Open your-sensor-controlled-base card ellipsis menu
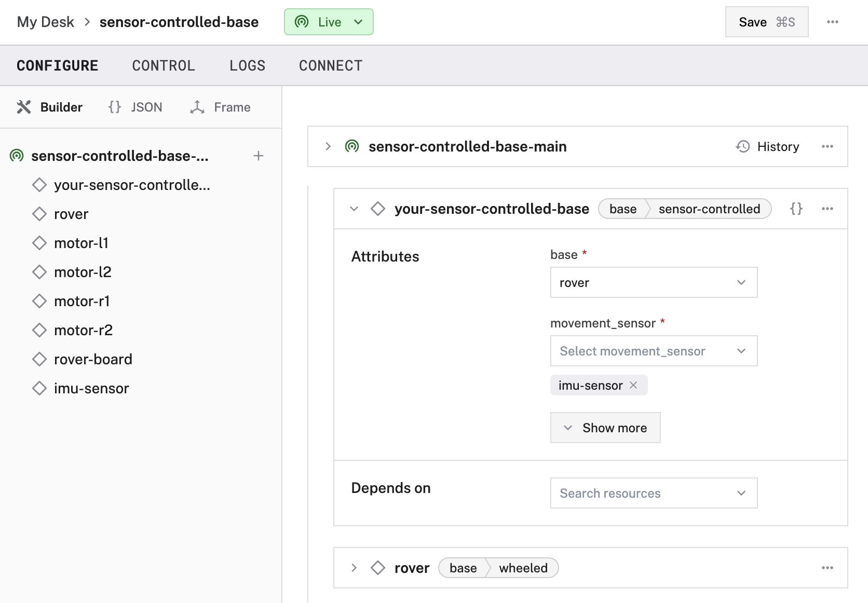 pyautogui.click(x=827, y=209)
